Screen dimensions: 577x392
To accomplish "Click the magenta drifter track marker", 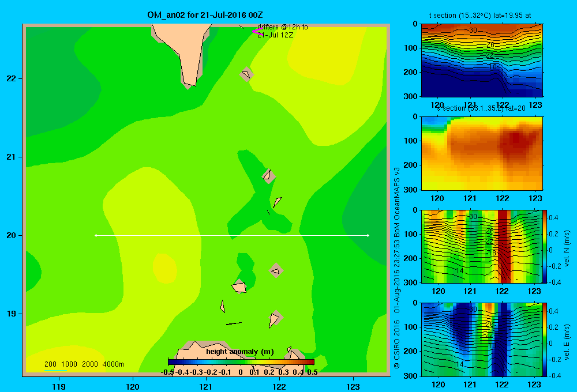I will (x=257, y=32).
